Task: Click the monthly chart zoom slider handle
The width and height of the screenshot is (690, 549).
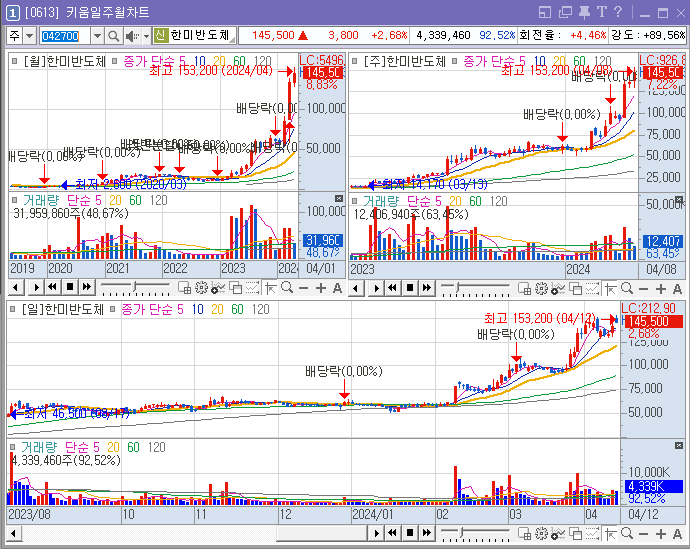Action: tap(136, 287)
